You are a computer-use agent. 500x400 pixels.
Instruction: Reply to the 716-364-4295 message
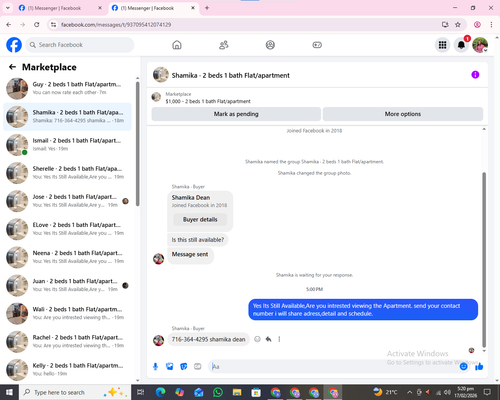[x=268, y=339]
